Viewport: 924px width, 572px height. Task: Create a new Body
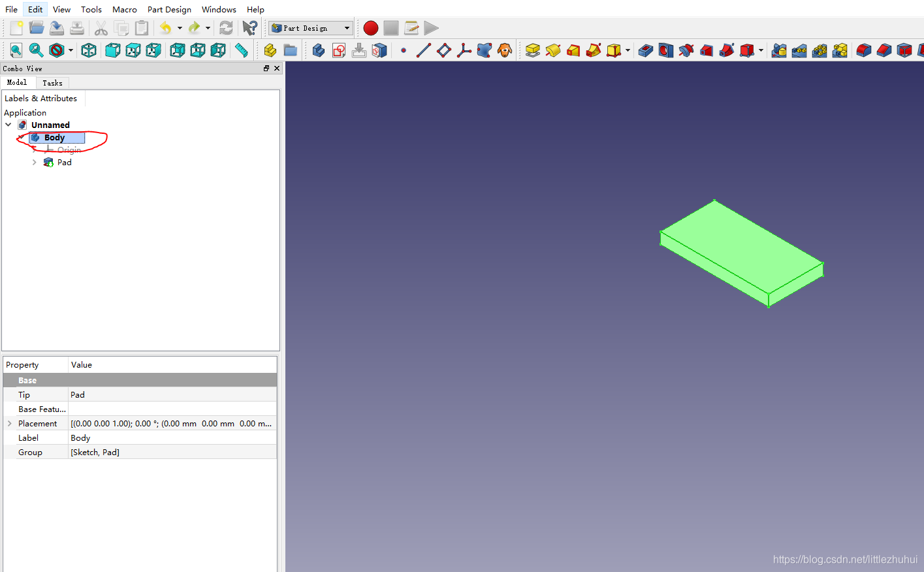click(x=318, y=50)
